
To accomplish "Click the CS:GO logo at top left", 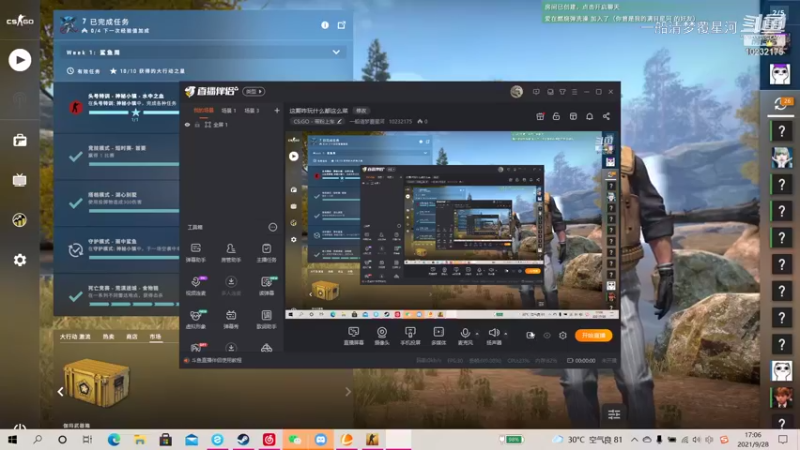I will (x=19, y=21).
